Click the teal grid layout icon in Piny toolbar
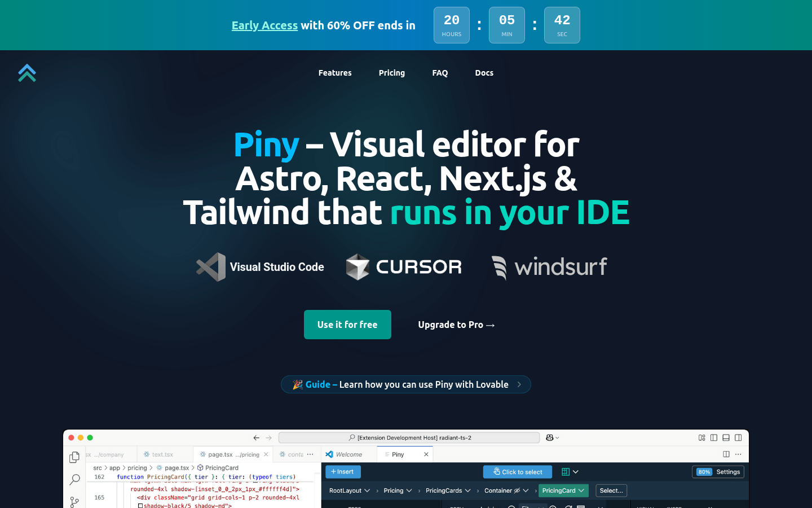Image resolution: width=812 pixels, height=508 pixels. [566, 472]
